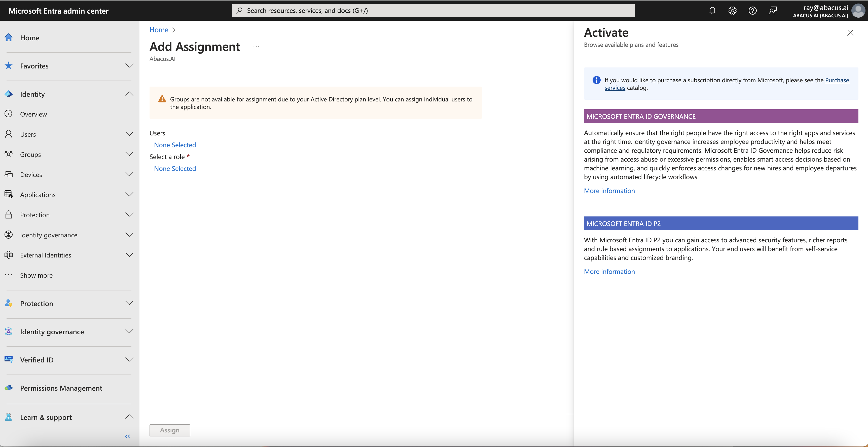Select the Users sidebar icon
Viewport: 868px width, 447px height.
click(x=8, y=134)
